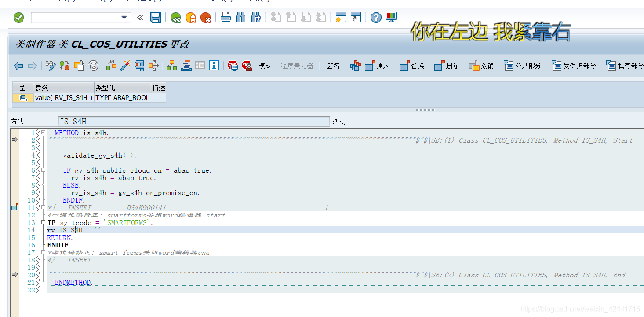Open the 私有部分 private section
The height and width of the screenshot is (317, 644).
pyautogui.click(x=625, y=66)
